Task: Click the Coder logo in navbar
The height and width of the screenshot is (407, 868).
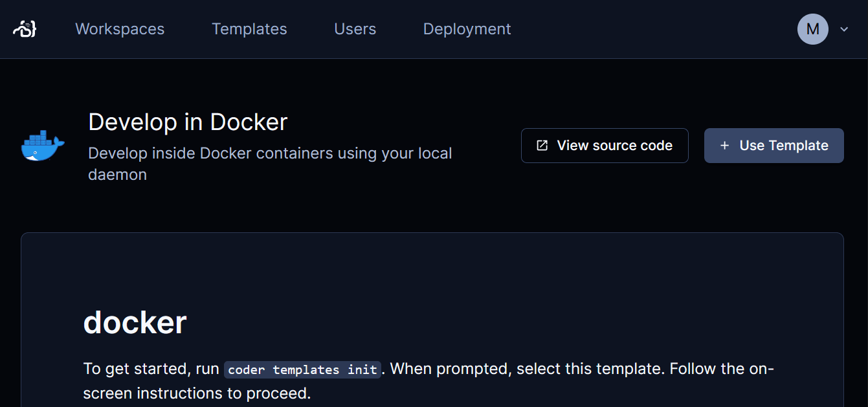Action: 25,28
